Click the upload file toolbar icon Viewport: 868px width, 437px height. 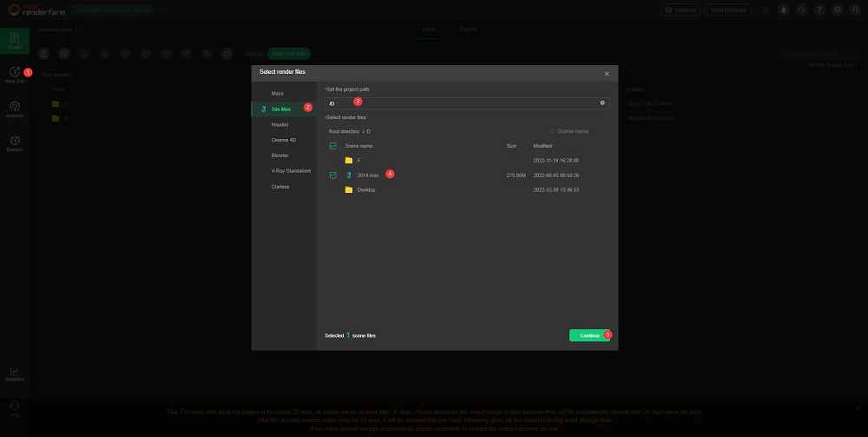pos(44,54)
